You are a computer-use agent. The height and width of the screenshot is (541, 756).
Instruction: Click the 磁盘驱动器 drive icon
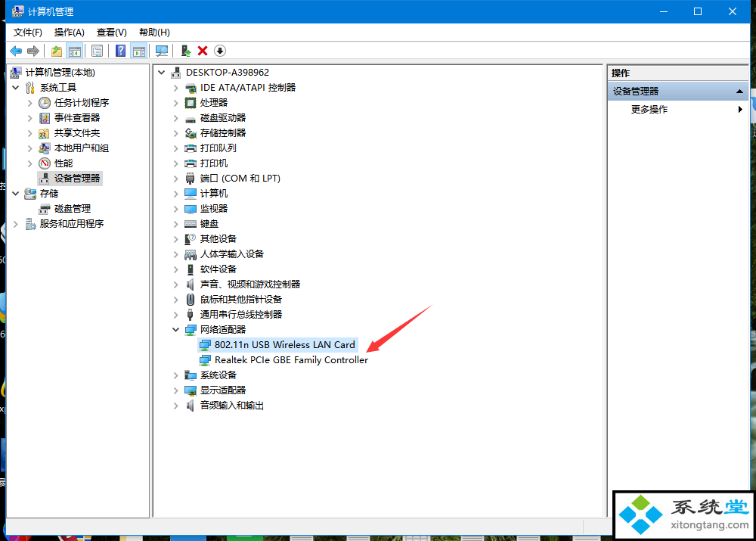click(x=191, y=119)
